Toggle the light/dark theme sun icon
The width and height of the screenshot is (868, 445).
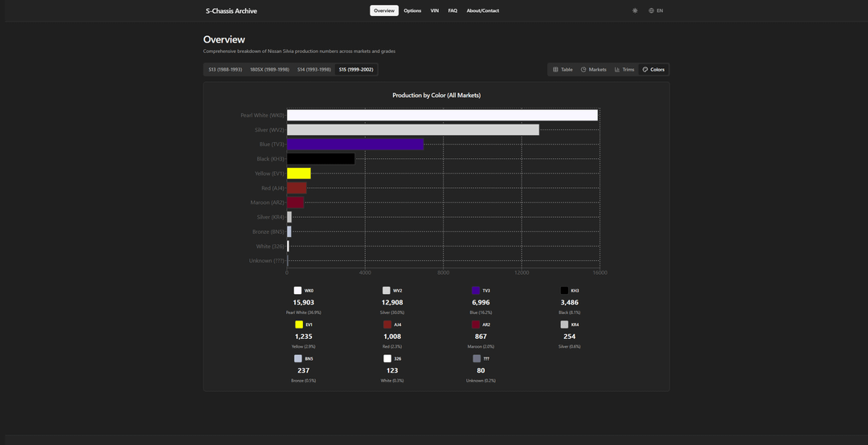[635, 10]
